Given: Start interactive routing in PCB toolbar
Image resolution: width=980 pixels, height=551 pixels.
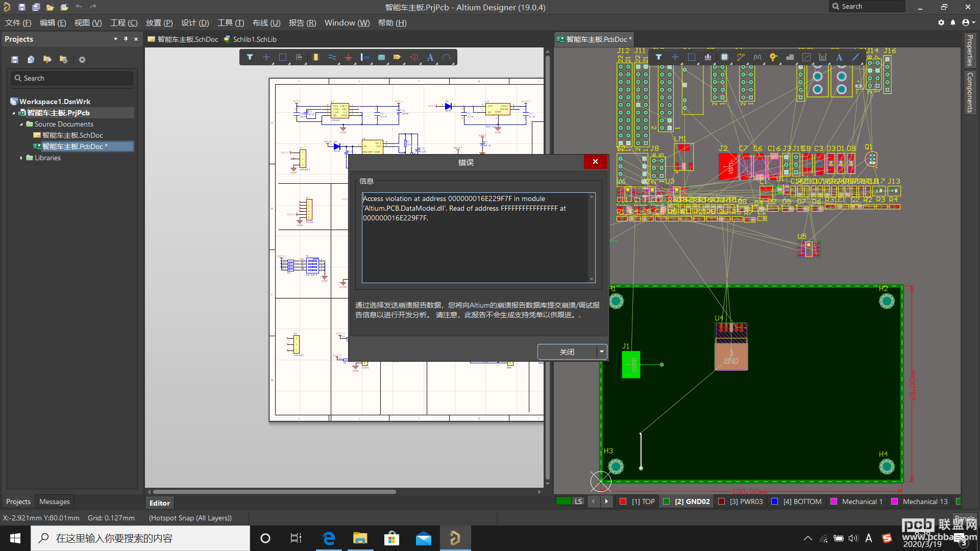Looking at the screenshot, I should [x=741, y=57].
